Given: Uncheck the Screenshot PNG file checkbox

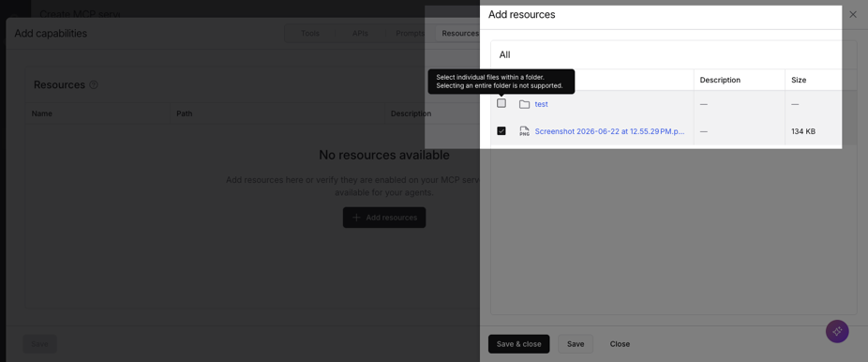Looking at the screenshot, I should 501,131.
